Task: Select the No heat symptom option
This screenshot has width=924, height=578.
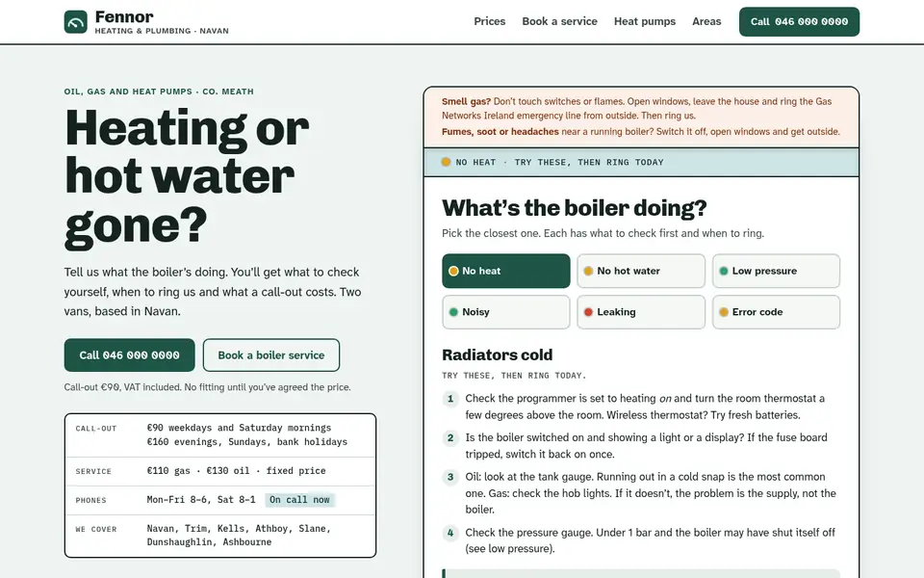Action: [x=506, y=271]
